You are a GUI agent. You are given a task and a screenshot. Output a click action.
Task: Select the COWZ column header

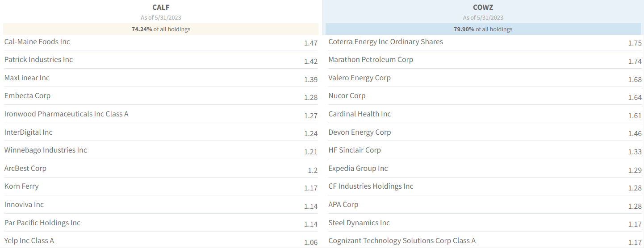click(483, 7)
